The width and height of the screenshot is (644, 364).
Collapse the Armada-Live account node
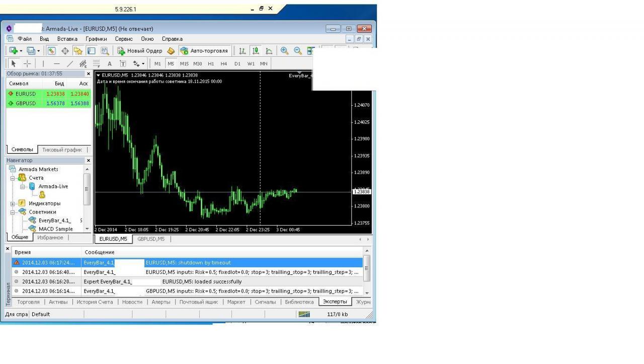coord(23,186)
